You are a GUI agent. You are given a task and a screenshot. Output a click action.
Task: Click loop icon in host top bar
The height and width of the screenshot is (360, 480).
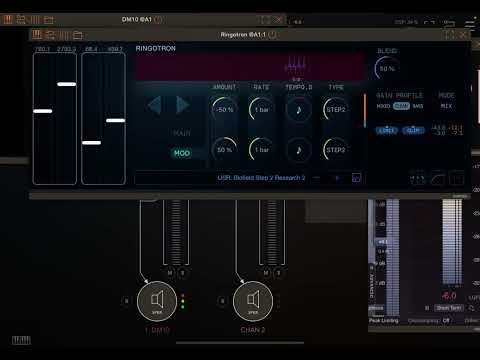tap(449, 23)
